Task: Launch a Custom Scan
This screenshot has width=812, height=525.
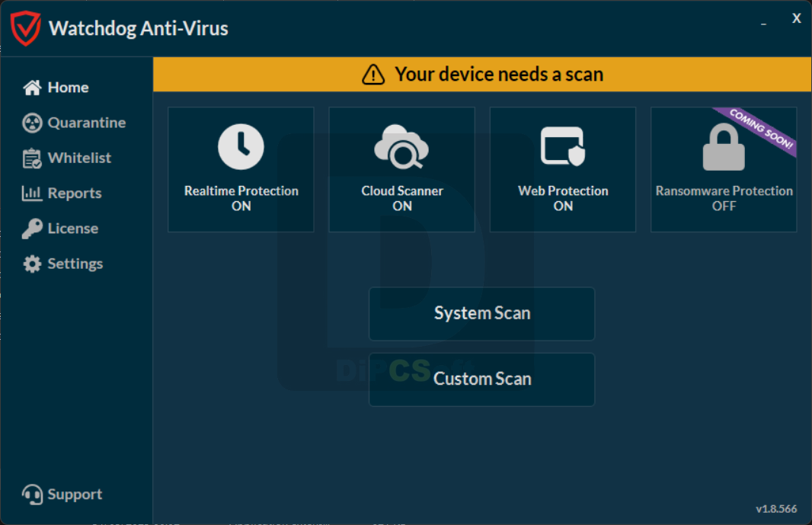Action: click(x=481, y=379)
